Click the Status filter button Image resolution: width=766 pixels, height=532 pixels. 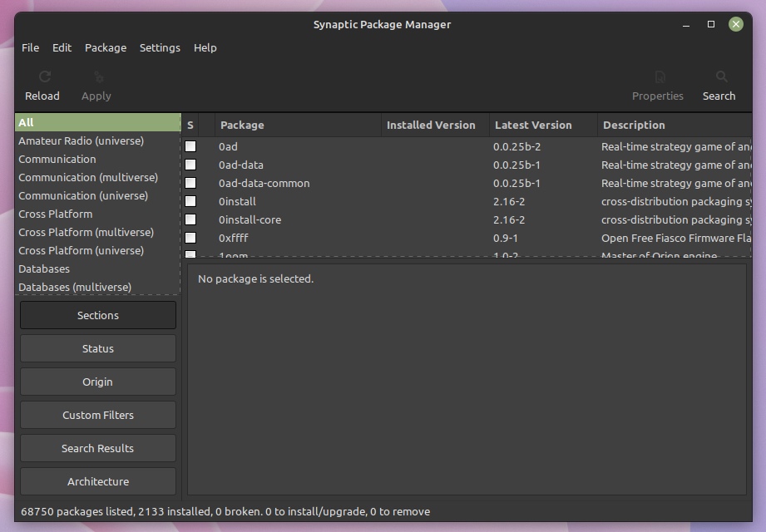(97, 348)
